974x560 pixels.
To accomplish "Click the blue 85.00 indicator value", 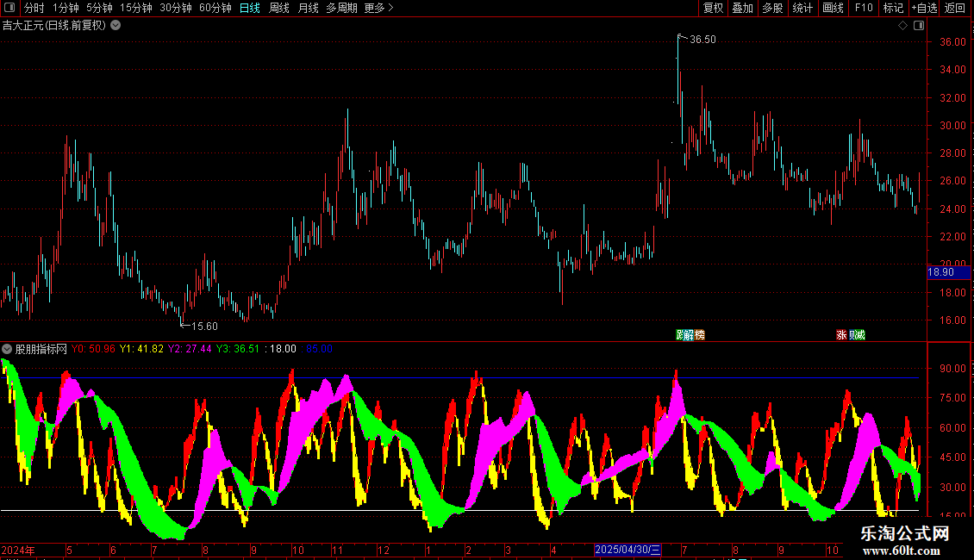I will tap(319, 349).
